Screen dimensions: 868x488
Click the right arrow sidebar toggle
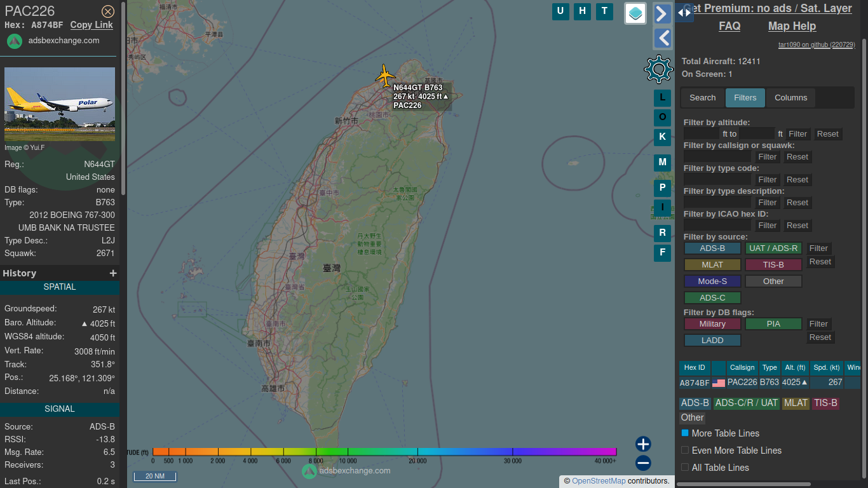pyautogui.click(x=663, y=14)
